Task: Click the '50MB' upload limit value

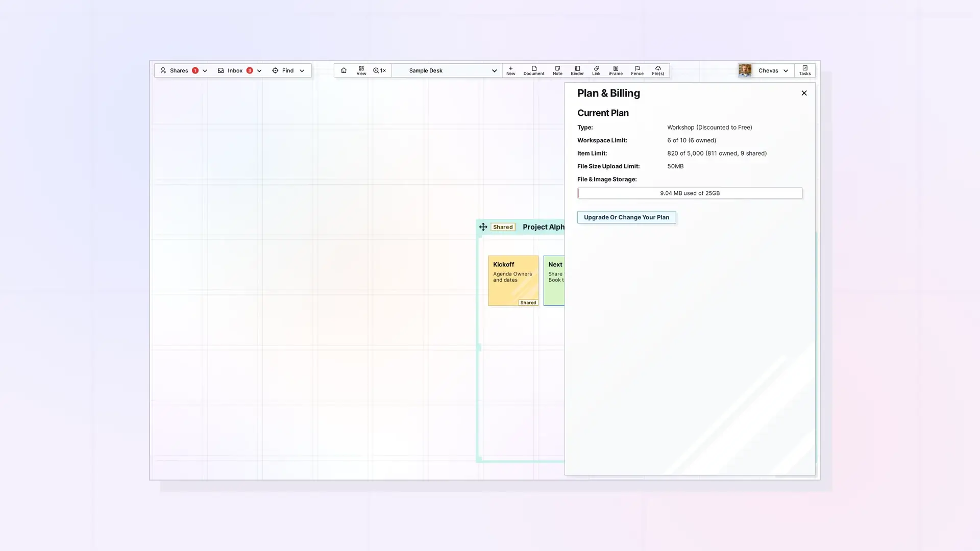Action: pyautogui.click(x=675, y=166)
